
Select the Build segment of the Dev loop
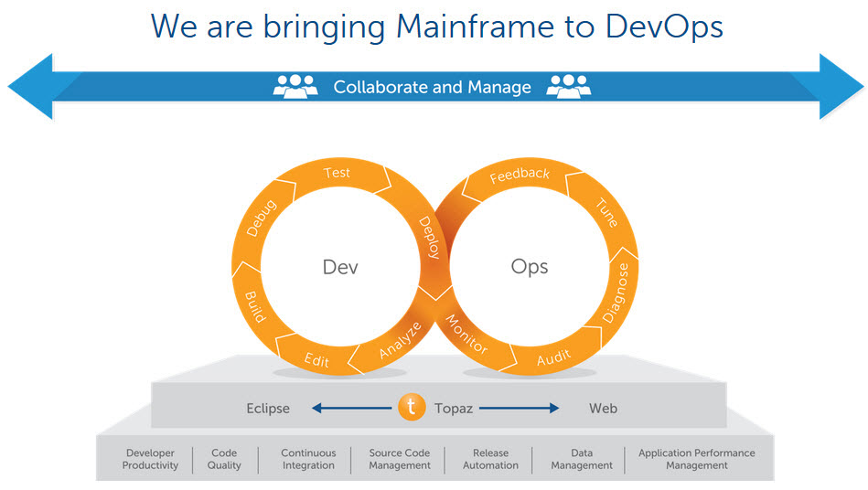point(255,306)
